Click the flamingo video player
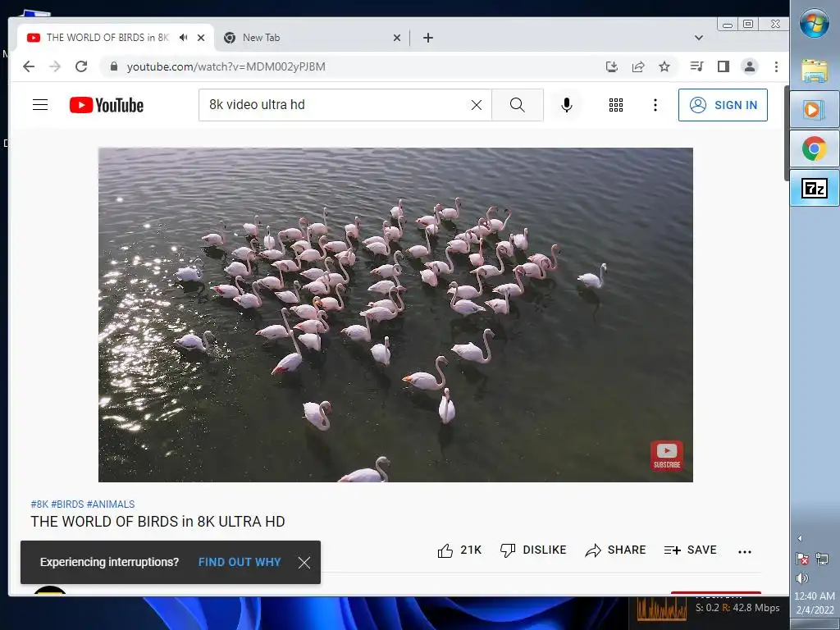Image resolution: width=840 pixels, height=630 pixels. click(x=395, y=314)
